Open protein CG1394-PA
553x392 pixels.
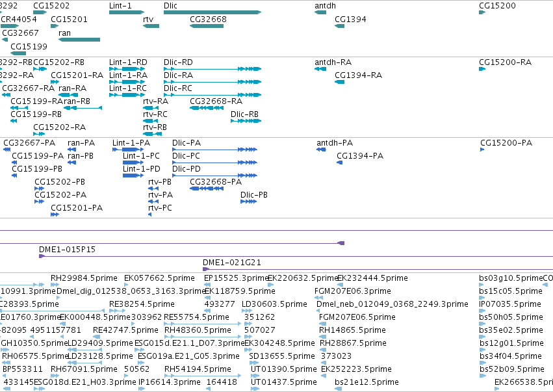pos(360,156)
